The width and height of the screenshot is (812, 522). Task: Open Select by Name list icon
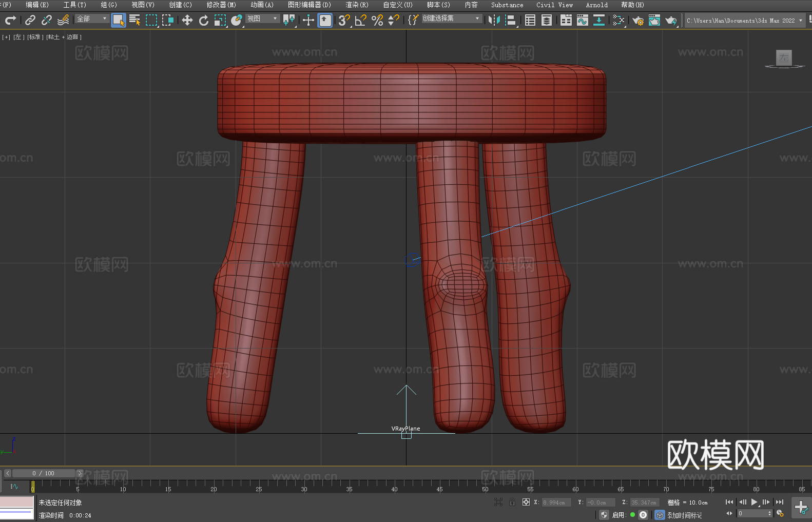135,20
